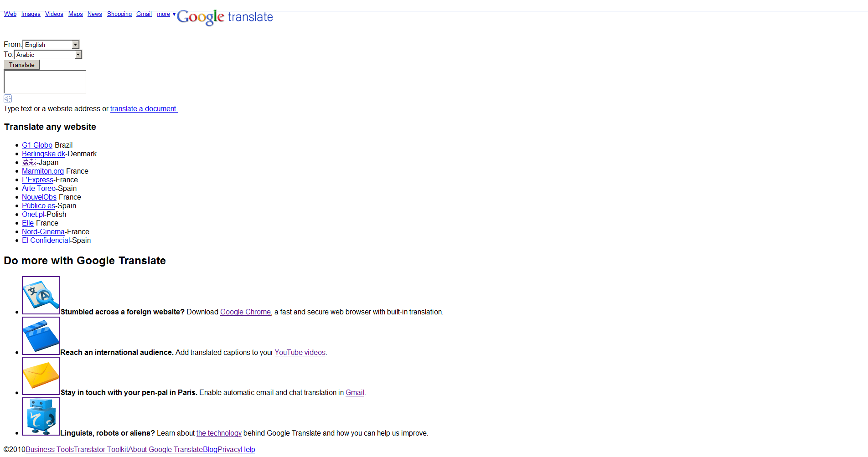
Task: Click the Google Chrome download link
Action: pos(245,312)
